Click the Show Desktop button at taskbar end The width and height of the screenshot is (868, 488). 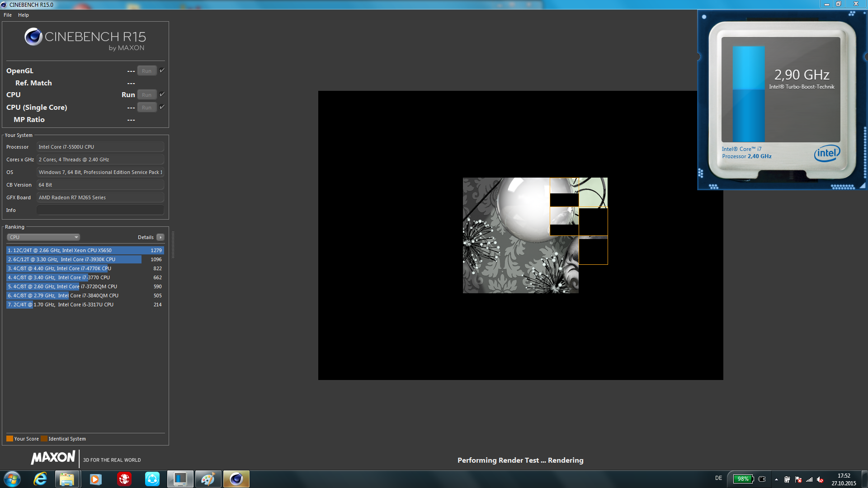tap(864, 479)
